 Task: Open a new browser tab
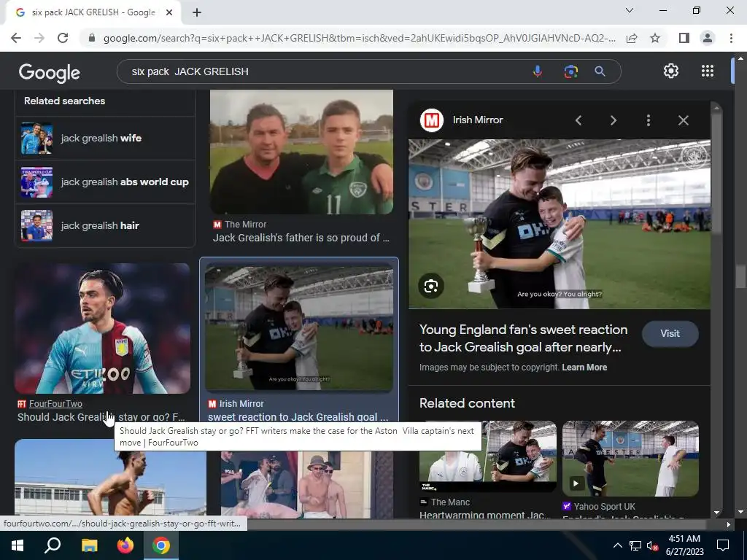coord(197,12)
